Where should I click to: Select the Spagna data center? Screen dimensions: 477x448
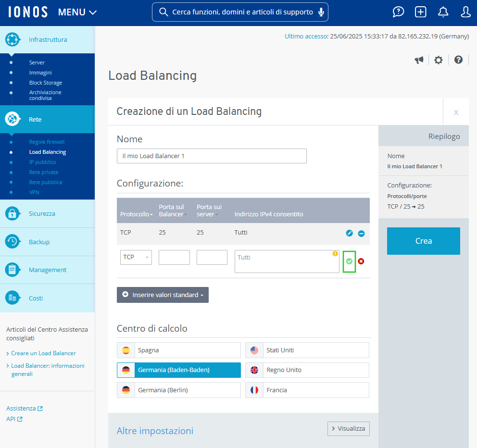pos(179,350)
